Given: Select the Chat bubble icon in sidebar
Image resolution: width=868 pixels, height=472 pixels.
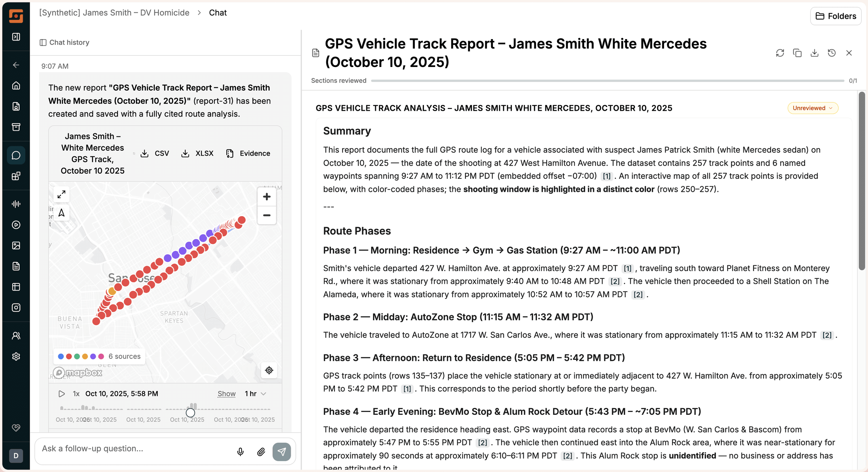Looking at the screenshot, I should tap(16, 155).
